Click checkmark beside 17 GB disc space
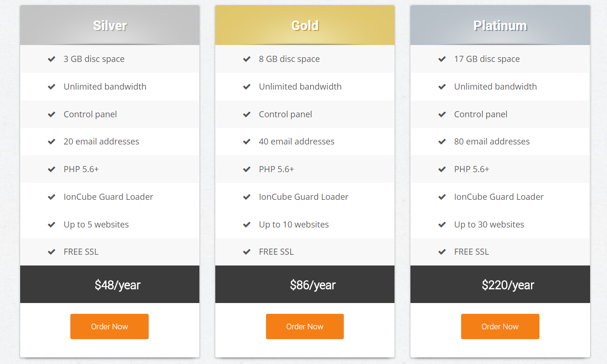 442,59
